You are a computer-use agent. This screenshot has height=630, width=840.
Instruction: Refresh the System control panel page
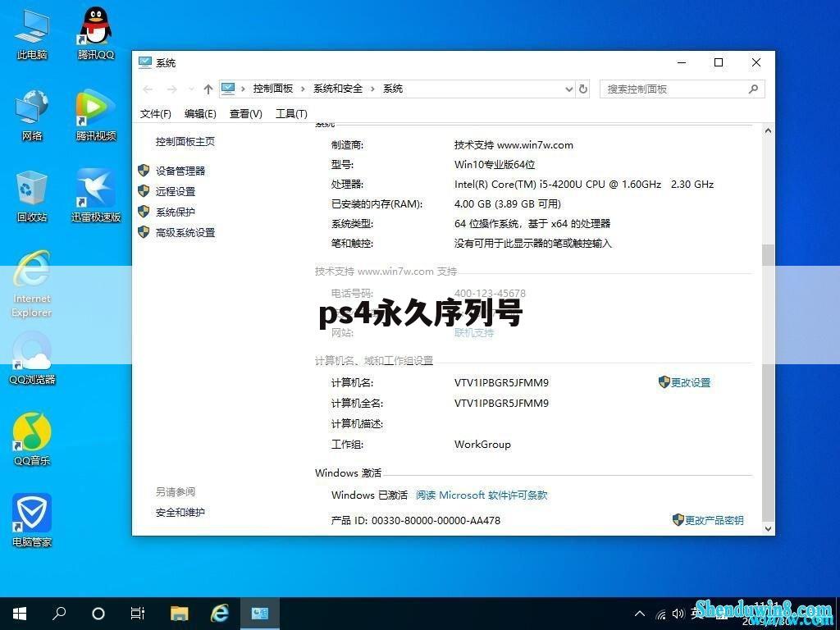(583, 89)
